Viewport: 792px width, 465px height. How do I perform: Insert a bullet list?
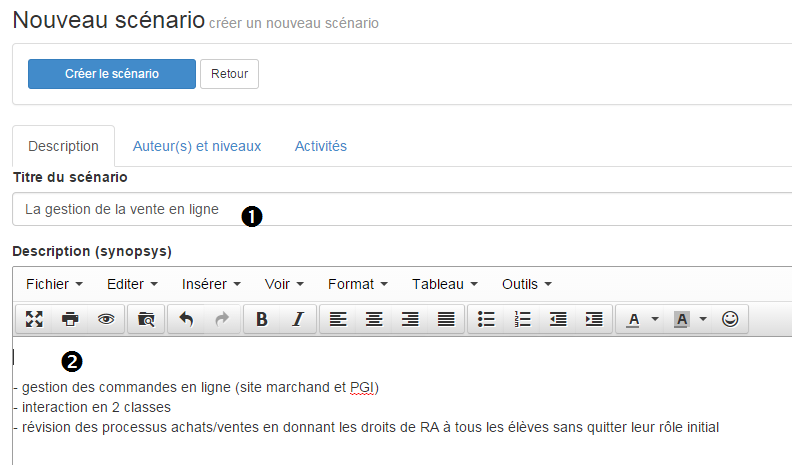point(486,319)
